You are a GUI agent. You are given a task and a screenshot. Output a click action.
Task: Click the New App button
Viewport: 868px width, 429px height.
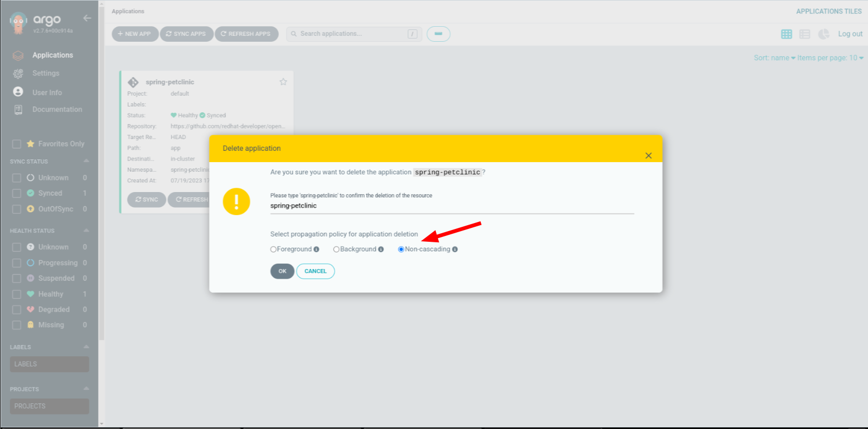pos(135,34)
